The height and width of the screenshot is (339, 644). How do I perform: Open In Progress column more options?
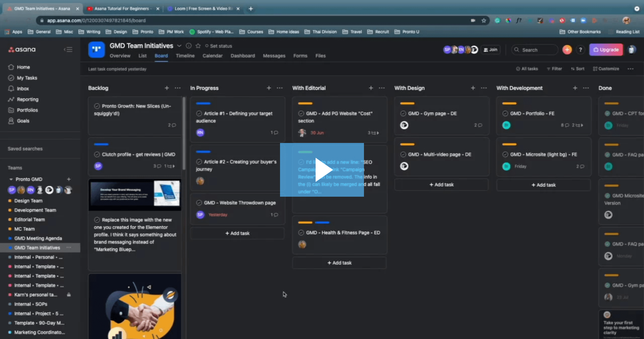[x=280, y=88]
